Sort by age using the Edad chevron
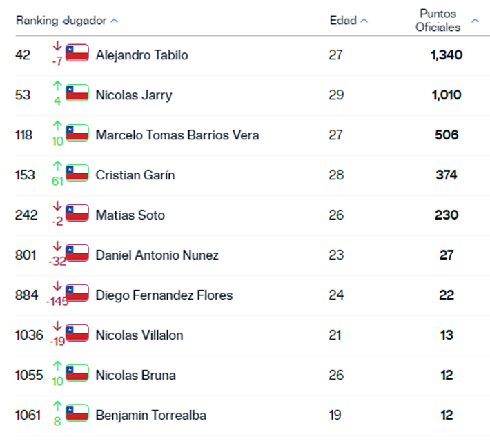Screen dimensions: 490x448 364,21
